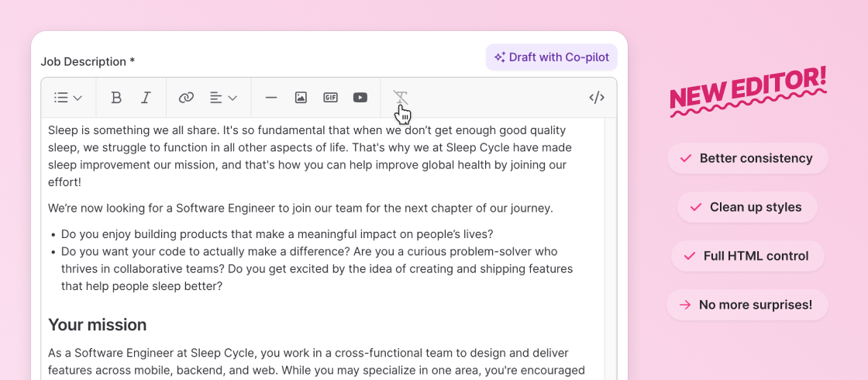Open the list style dropdown

68,98
